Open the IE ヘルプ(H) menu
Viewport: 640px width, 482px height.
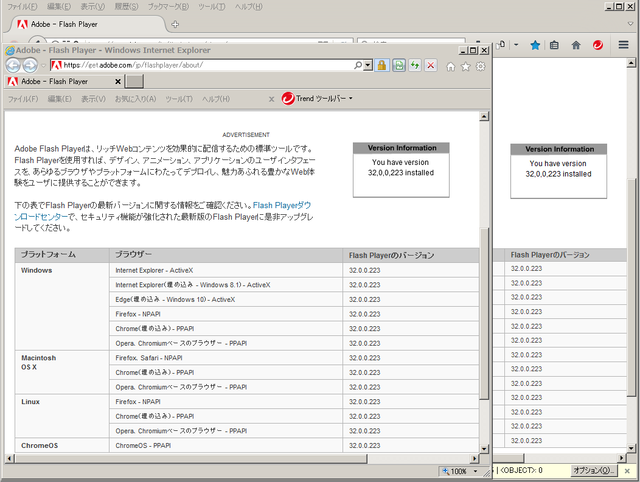(216, 99)
